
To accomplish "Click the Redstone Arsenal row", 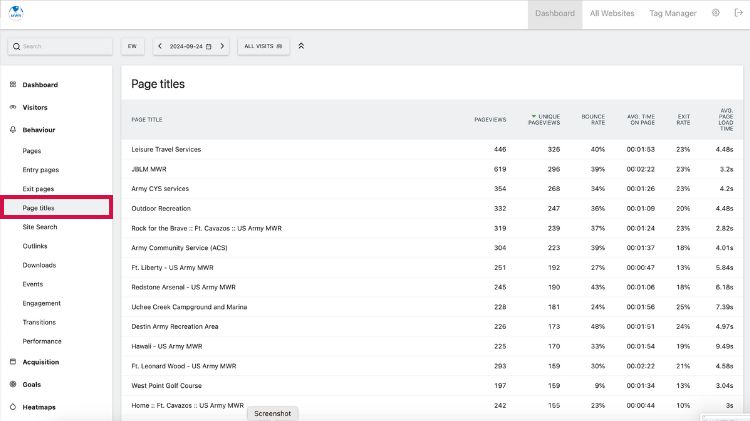I will (432, 287).
